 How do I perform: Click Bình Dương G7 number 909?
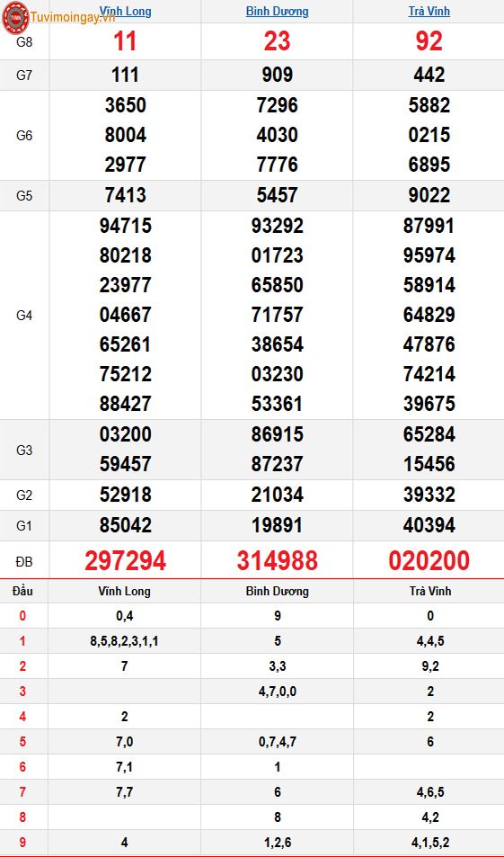[x=278, y=75]
